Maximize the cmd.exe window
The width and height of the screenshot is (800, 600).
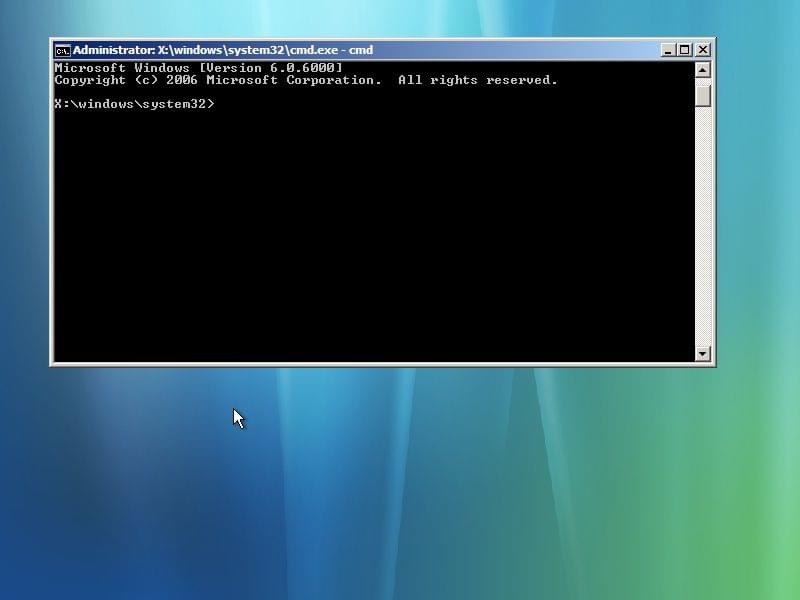pyautogui.click(x=684, y=50)
